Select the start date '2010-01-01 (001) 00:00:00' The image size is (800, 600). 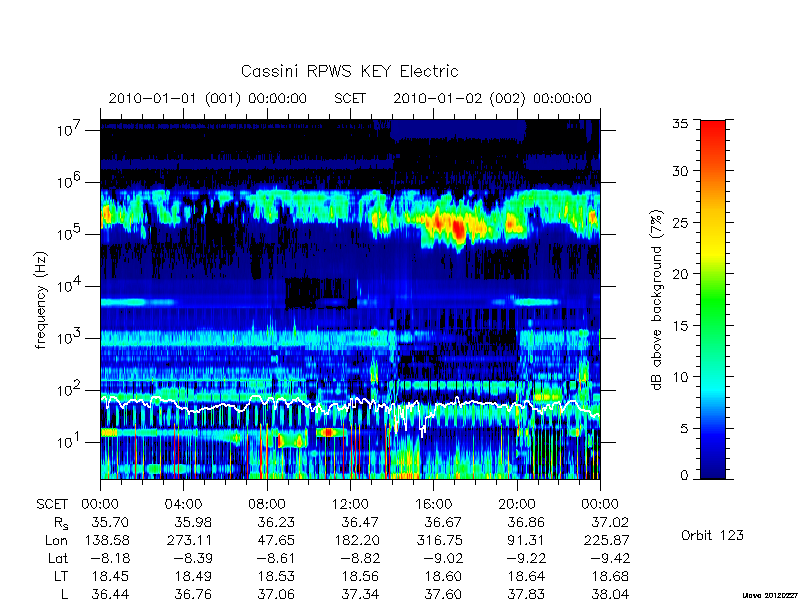point(208,98)
